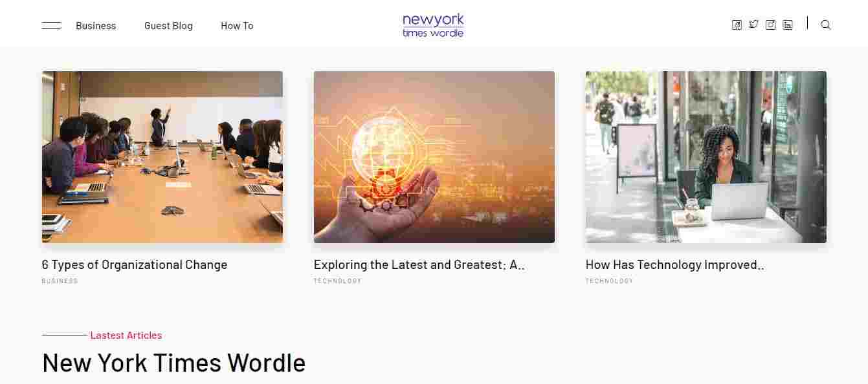The width and height of the screenshot is (868, 384).
Task: Click the Lastest Articles label
Action: pos(126,336)
